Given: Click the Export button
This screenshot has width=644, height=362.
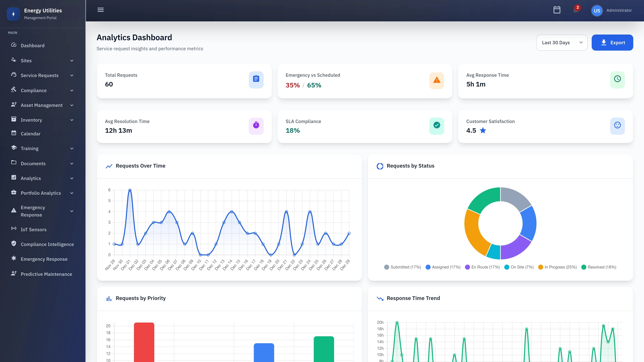Looking at the screenshot, I should tap(612, 42).
